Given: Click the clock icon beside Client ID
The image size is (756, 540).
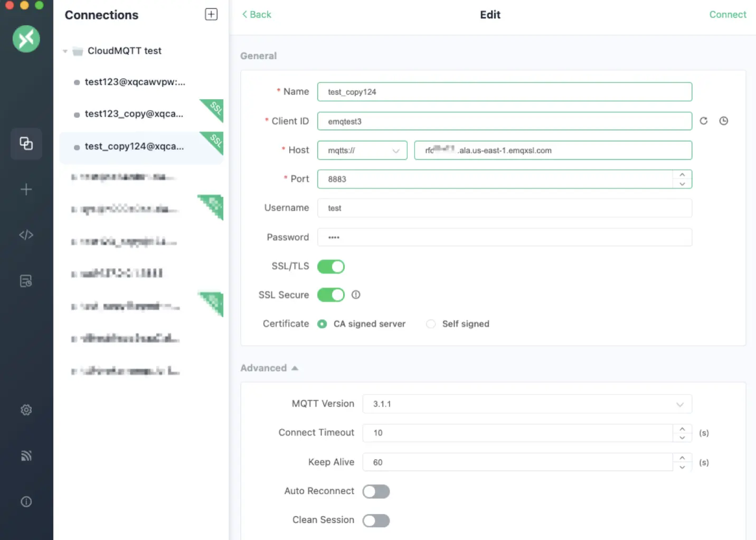Looking at the screenshot, I should coord(723,121).
